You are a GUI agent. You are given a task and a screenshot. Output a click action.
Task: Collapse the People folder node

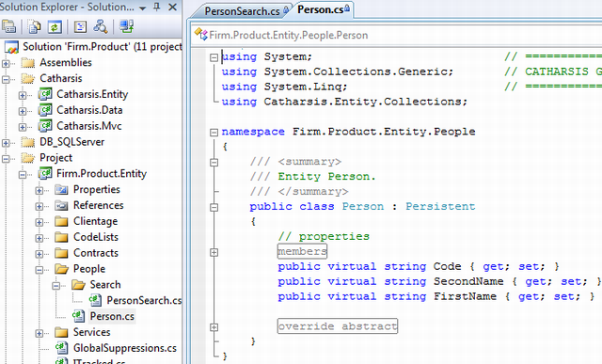(40, 270)
